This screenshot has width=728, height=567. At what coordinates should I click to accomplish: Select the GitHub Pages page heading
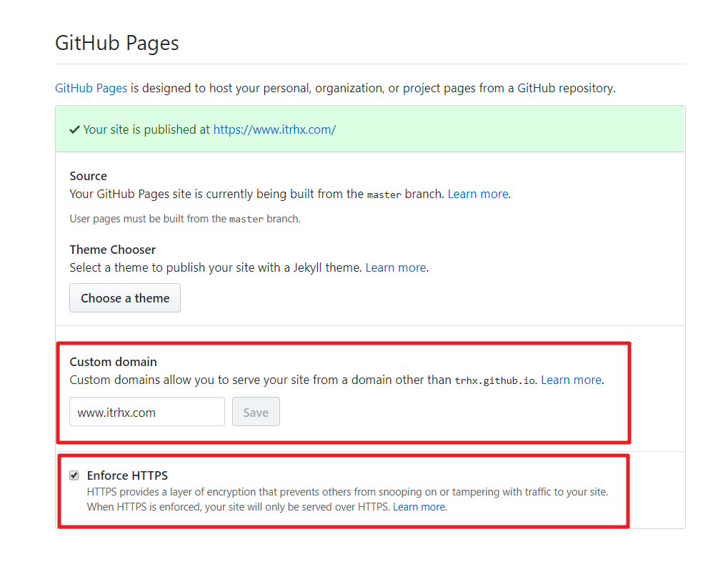[x=117, y=43]
